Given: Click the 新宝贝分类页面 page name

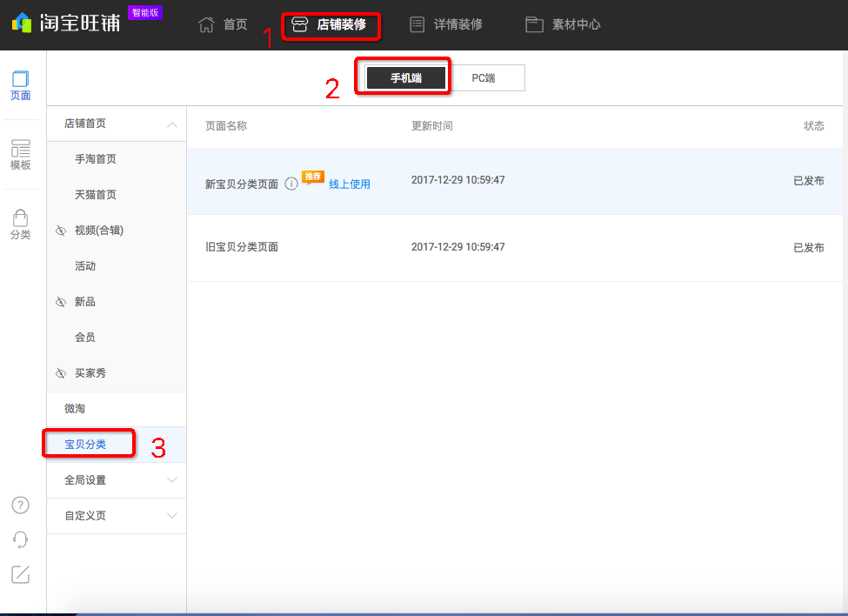Looking at the screenshot, I should pyautogui.click(x=242, y=184).
